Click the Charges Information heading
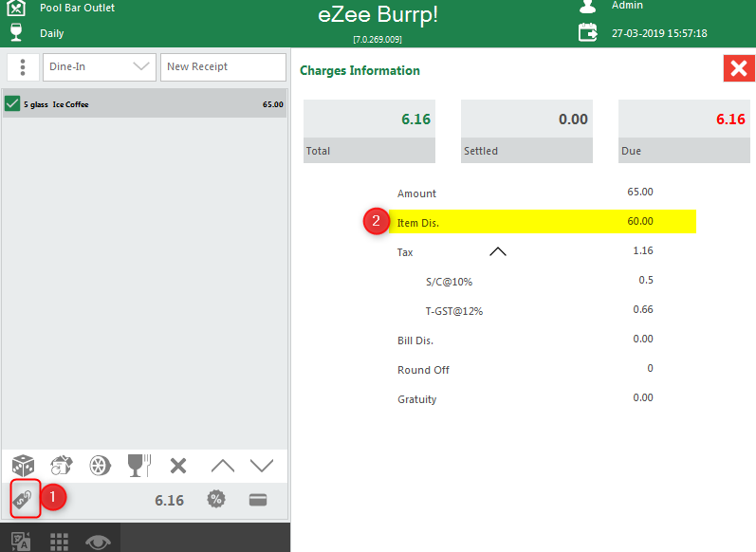Screen dimensions: 756x552 pos(360,70)
